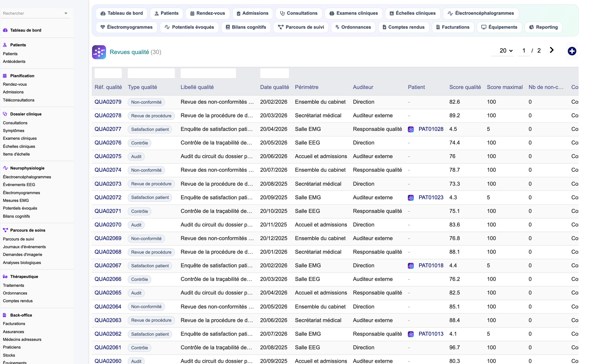Click the Potentiels évoqués waveform icon tab
This screenshot has width=589, height=364.
point(167,27)
